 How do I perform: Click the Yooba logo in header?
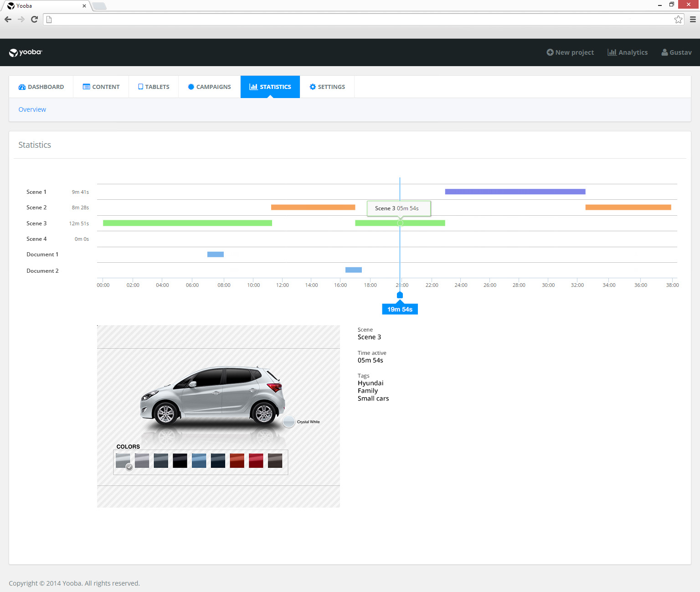click(26, 52)
